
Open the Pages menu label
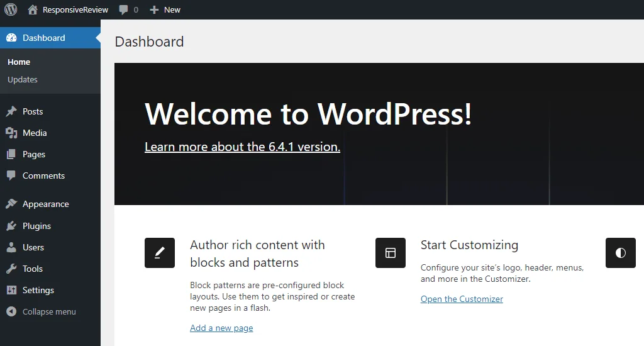pyautogui.click(x=34, y=155)
